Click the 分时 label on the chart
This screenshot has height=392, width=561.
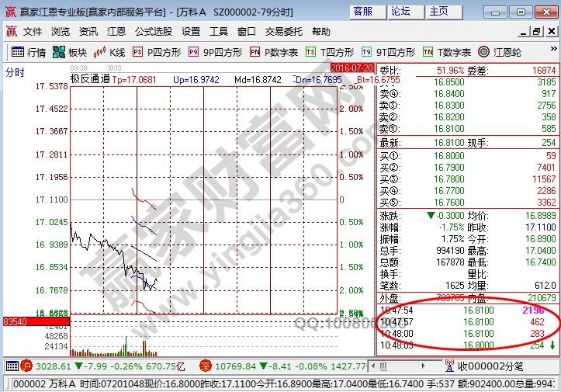point(15,72)
